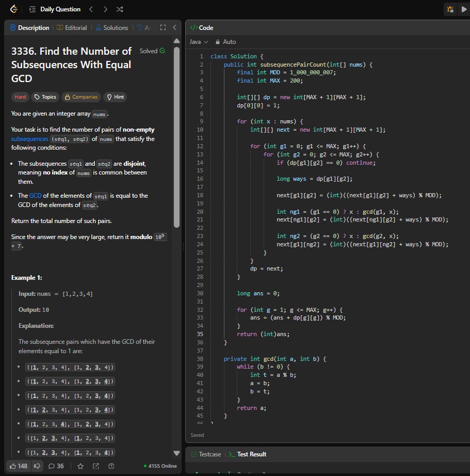
Task: Go to the previous question arrow
Action: [x=91, y=9]
